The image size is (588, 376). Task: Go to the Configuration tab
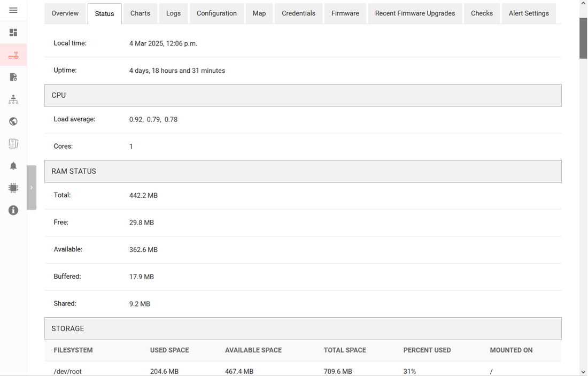click(216, 13)
